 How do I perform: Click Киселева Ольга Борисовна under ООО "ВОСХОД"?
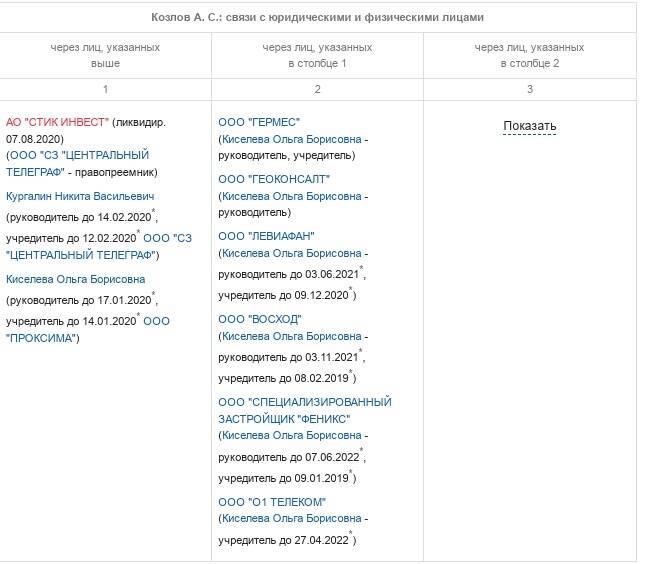[x=291, y=336]
